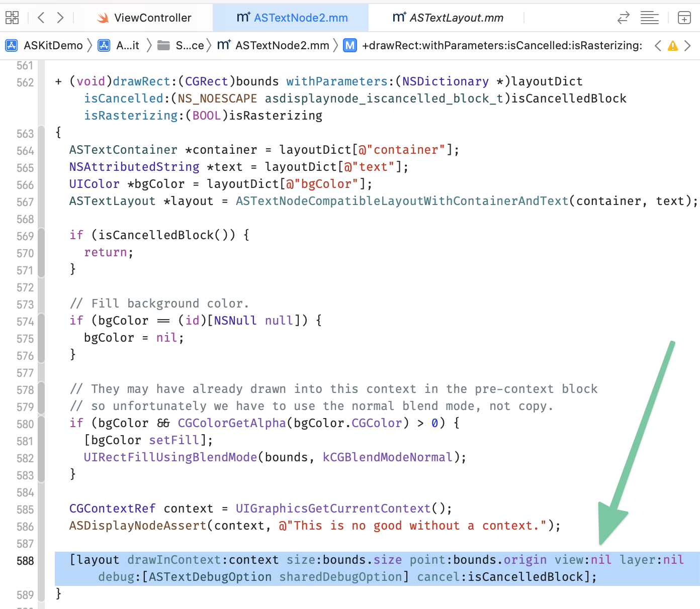Navigate forward using the right chevron arrow
The image size is (700, 609).
tap(60, 17)
